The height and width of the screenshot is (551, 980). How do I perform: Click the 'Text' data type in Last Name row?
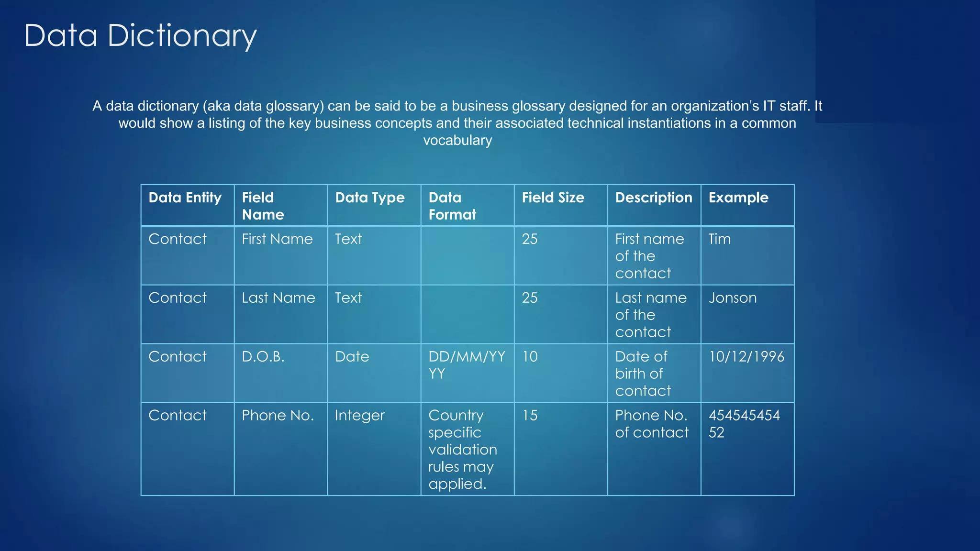click(374, 315)
